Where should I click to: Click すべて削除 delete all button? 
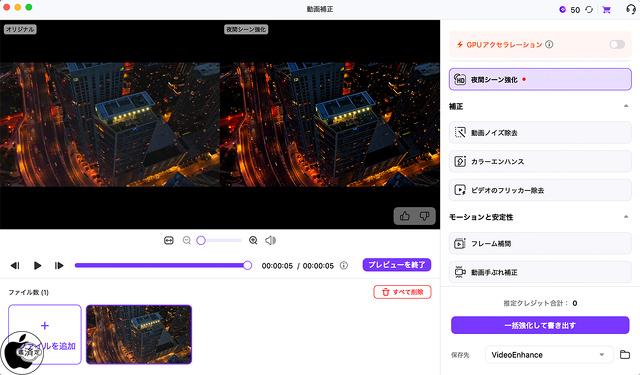pyautogui.click(x=402, y=292)
